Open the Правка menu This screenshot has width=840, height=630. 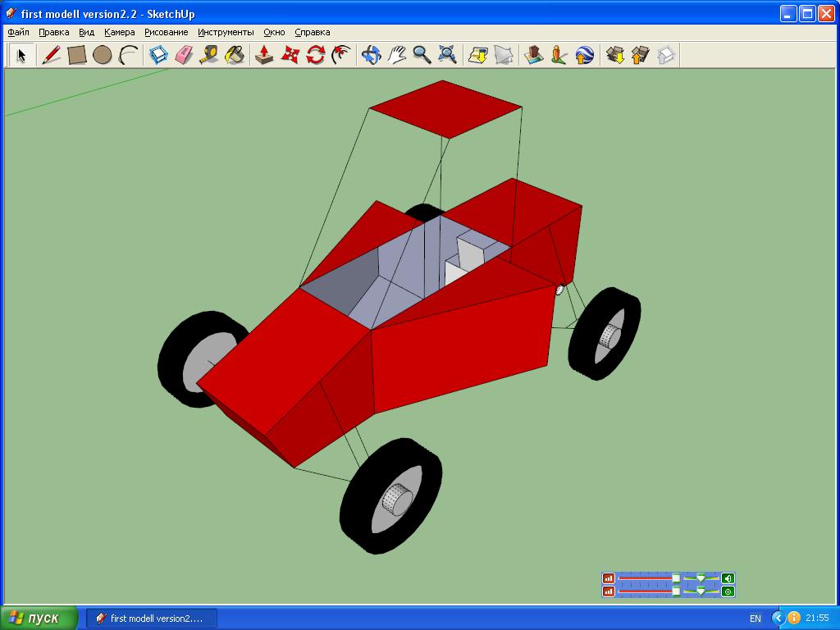click(54, 32)
